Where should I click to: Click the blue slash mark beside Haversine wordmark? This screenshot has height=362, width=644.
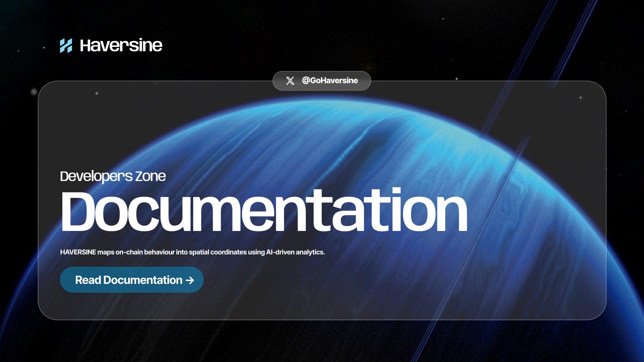pyautogui.click(x=66, y=45)
